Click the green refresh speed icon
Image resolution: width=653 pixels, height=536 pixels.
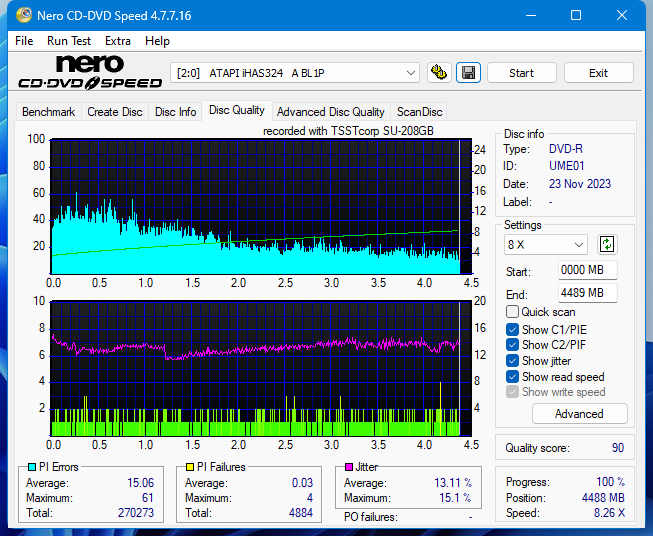pos(607,244)
